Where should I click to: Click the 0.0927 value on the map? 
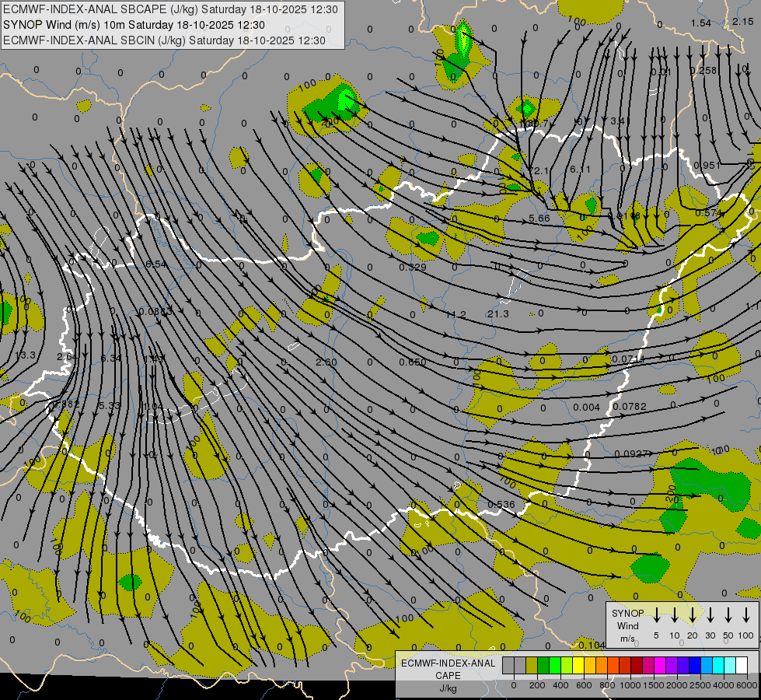click(631, 453)
